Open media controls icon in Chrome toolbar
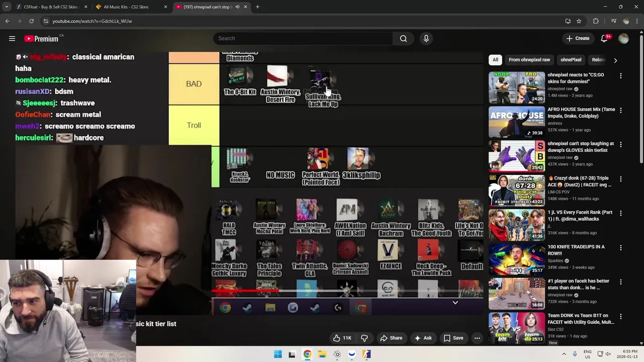This screenshot has width=644, height=362. 613,21
